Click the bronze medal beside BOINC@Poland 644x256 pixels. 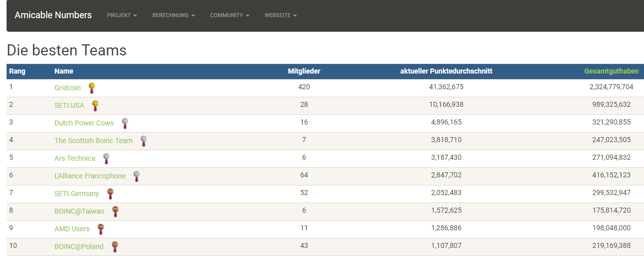click(114, 247)
